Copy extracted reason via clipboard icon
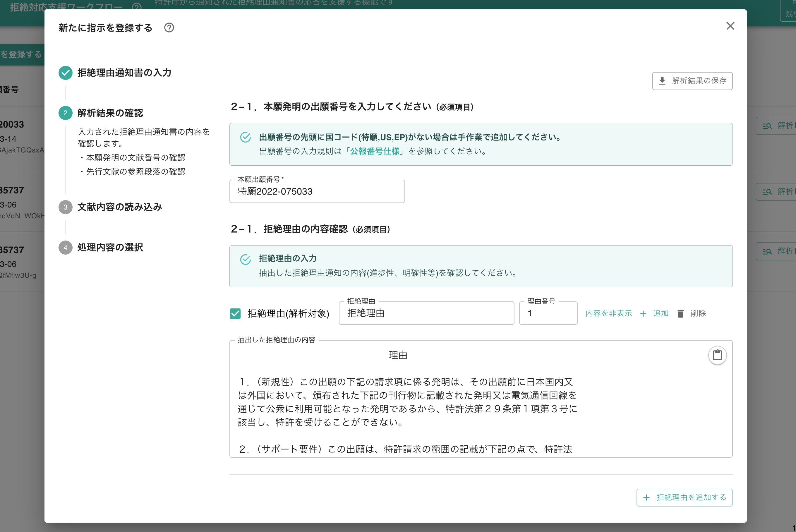 coord(717,355)
